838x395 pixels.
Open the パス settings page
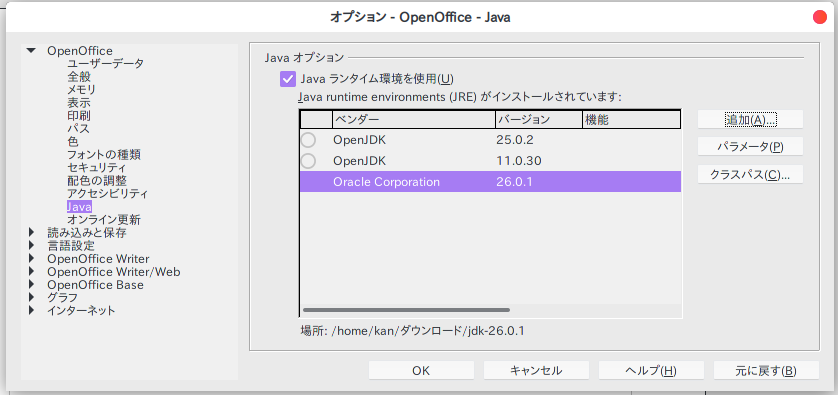(x=78, y=128)
